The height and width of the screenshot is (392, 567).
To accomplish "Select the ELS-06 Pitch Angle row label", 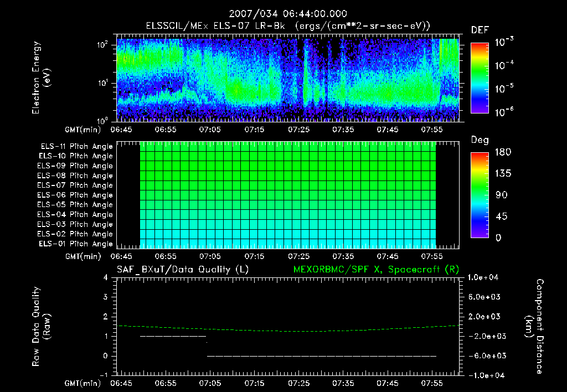I will tap(75, 195).
